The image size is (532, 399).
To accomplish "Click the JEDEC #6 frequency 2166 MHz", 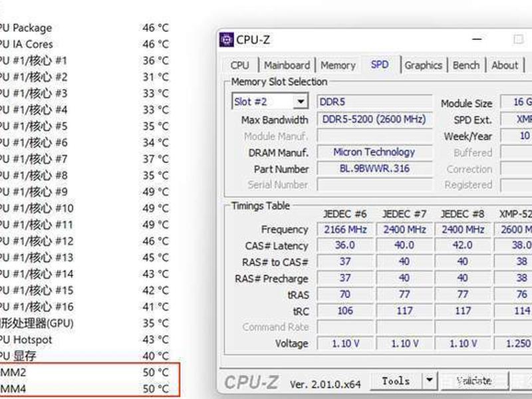I will click(x=345, y=229).
